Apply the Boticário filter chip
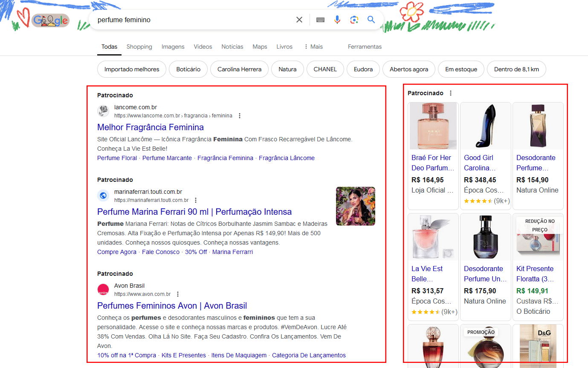 click(188, 69)
